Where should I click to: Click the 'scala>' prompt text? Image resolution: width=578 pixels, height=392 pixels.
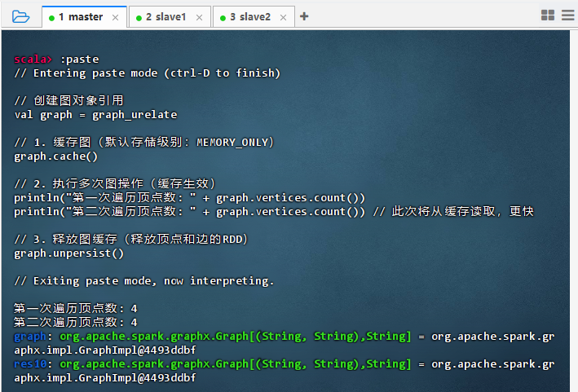(x=33, y=59)
